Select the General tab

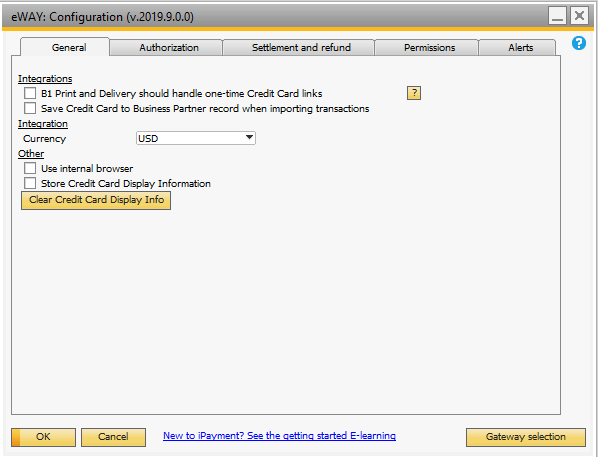[x=69, y=47]
